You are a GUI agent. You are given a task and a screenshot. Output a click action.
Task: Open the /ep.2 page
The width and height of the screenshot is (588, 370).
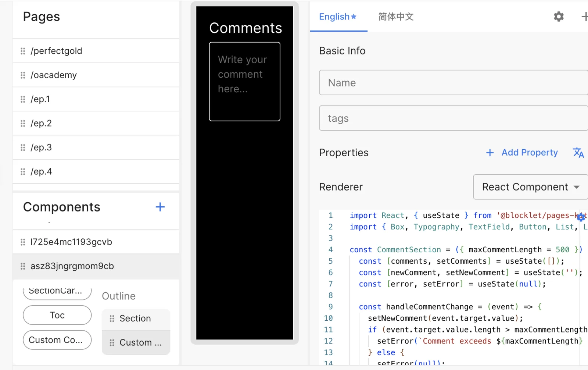click(x=96, y=123)
